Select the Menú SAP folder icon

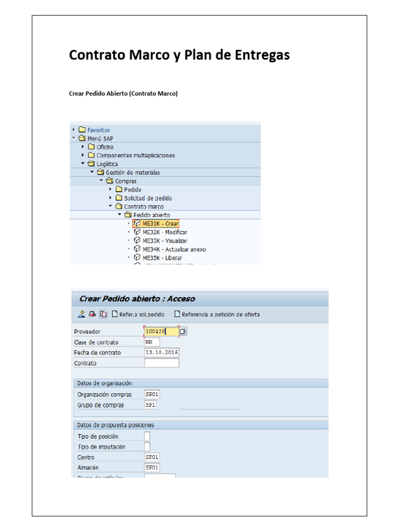coord(82,138)
